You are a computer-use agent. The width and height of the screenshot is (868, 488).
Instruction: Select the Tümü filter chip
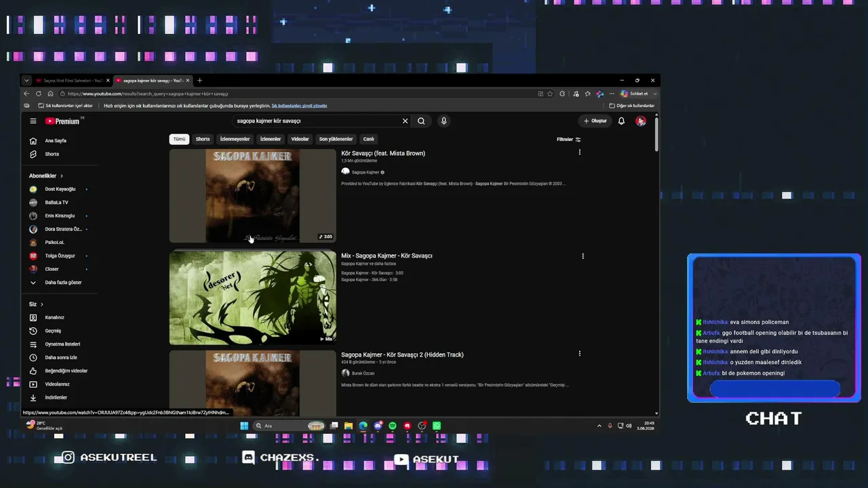pos(179,139)
